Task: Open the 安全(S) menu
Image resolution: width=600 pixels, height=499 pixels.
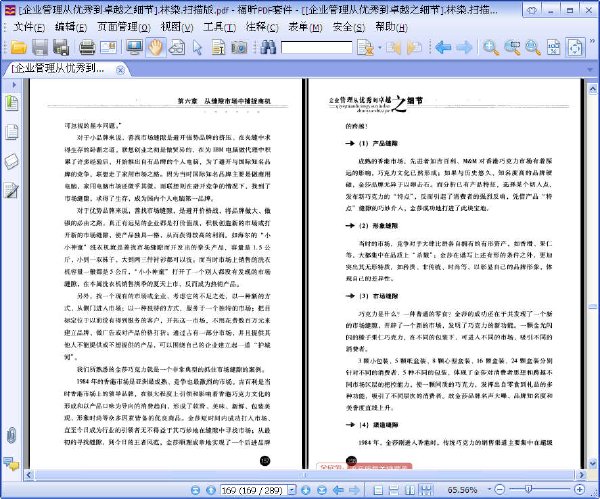Action: pyautogui.click(x=349, y=27)
